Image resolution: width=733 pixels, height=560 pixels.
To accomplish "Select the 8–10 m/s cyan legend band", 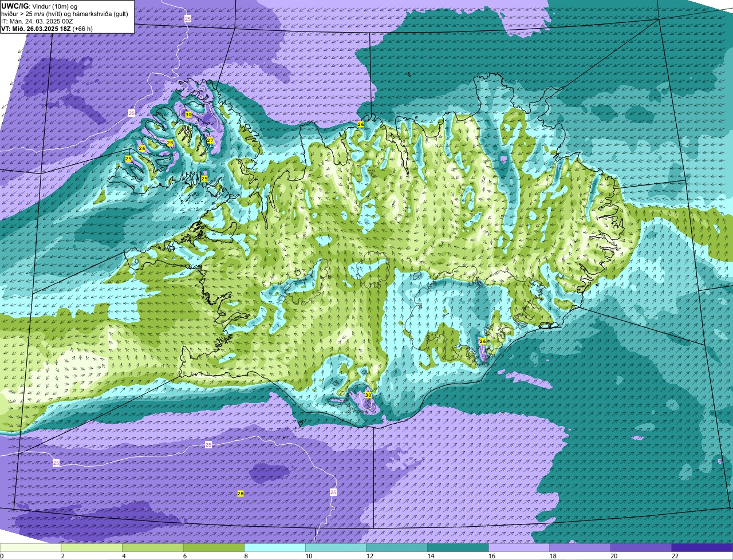I will (x=275, y=547).
